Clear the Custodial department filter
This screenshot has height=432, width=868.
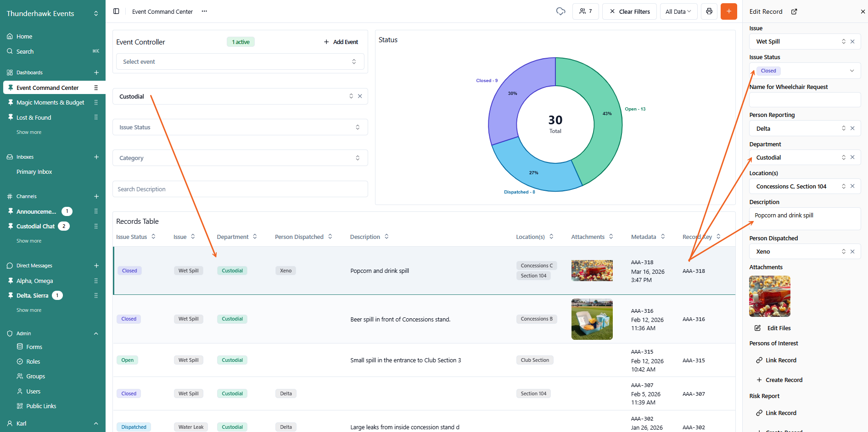360,96
